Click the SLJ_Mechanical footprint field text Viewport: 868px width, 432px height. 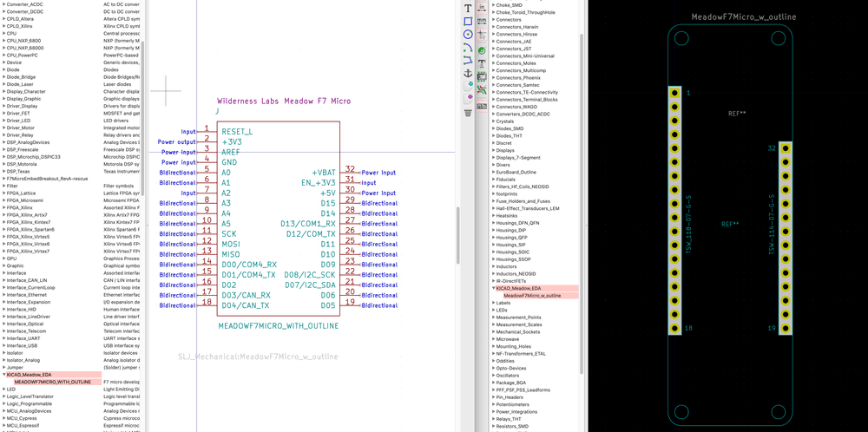pos(258,357)
